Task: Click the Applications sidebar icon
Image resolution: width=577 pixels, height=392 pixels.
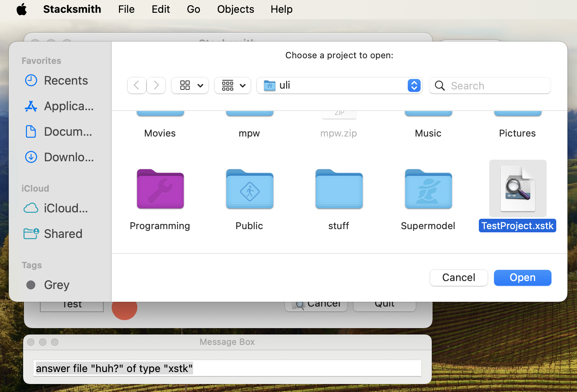Action: click(31, 106)
